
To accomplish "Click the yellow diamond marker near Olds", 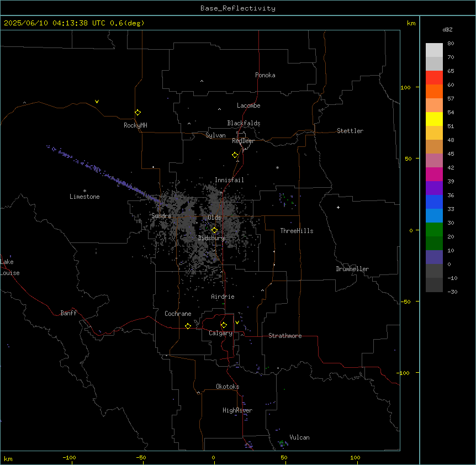I will [214, 230].
